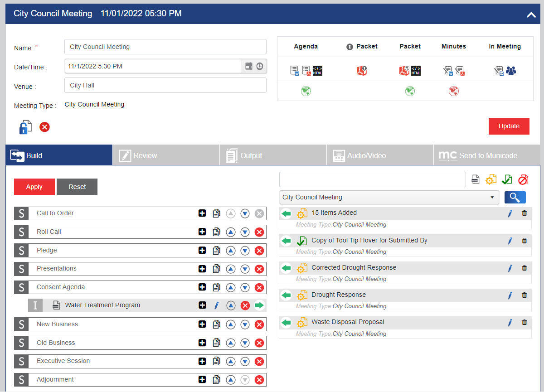This screenshot has width=544, height=392.
Task: Open the Audio/Video tab
Action: tap(380, 155)
